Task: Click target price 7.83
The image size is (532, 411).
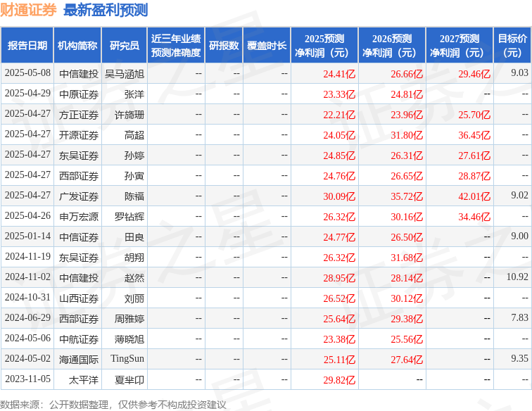Action: 520,317
